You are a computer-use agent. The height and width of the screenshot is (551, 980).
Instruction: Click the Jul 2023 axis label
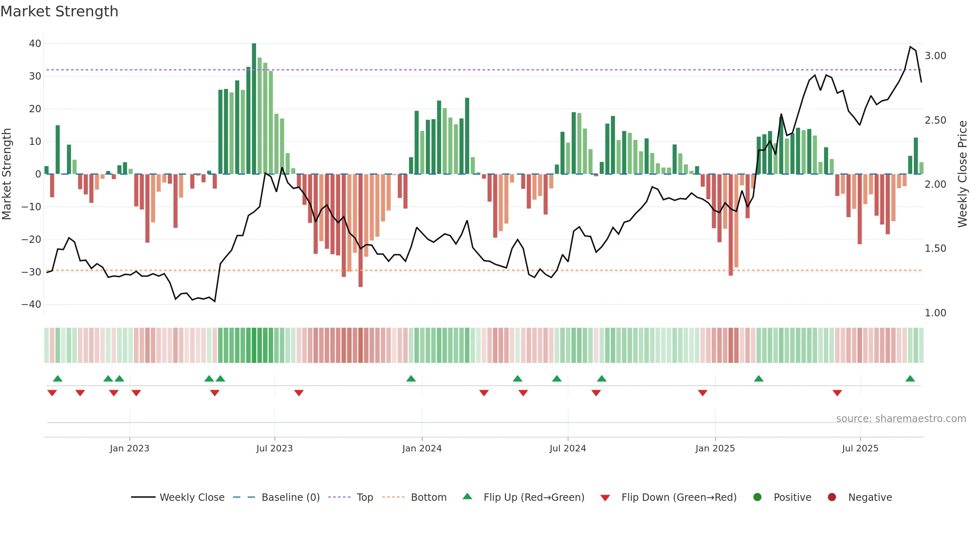tap(274, 448)
